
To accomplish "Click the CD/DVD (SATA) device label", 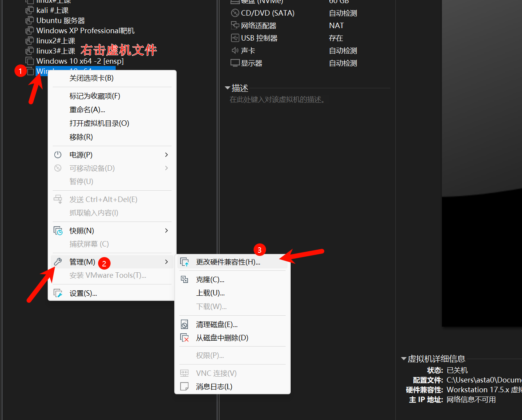I will tap(268, 13).
